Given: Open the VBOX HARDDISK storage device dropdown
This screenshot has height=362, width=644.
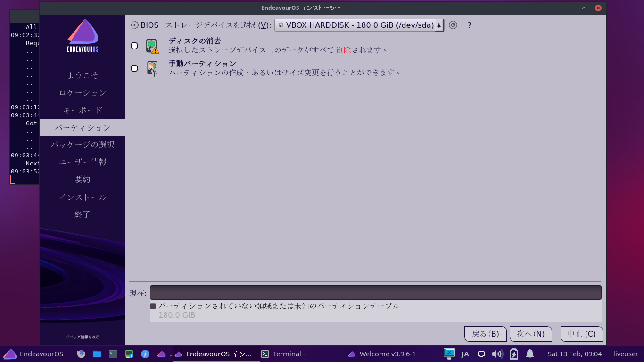Looking at the screenshot, I should 359,25.
